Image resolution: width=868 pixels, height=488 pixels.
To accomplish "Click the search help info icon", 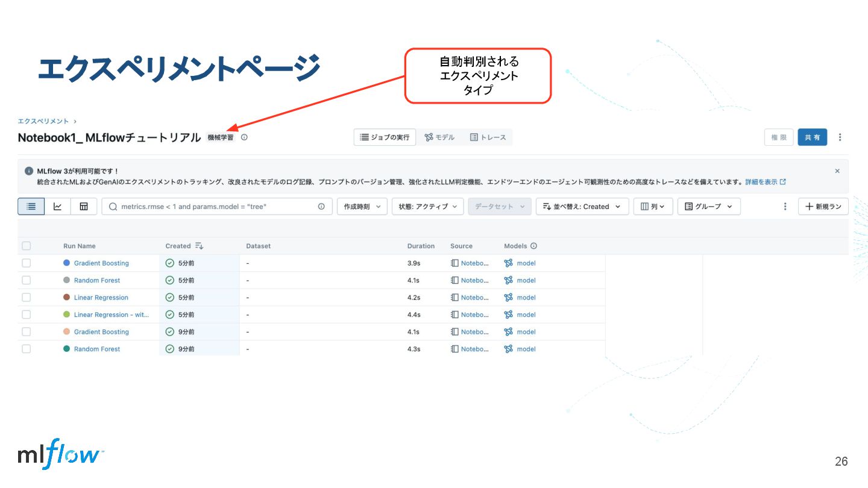I will (321, 207).
